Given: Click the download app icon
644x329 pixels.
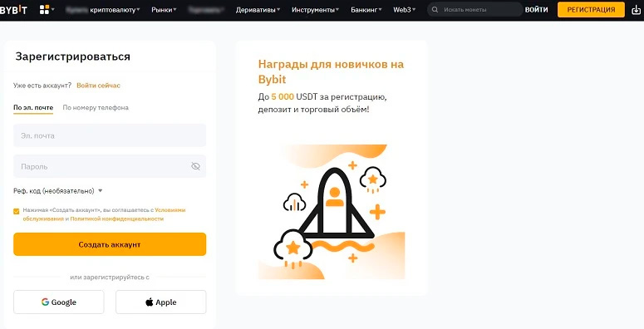Looking at the screenshot, I should pyautogui.click(x=636, y=10).
